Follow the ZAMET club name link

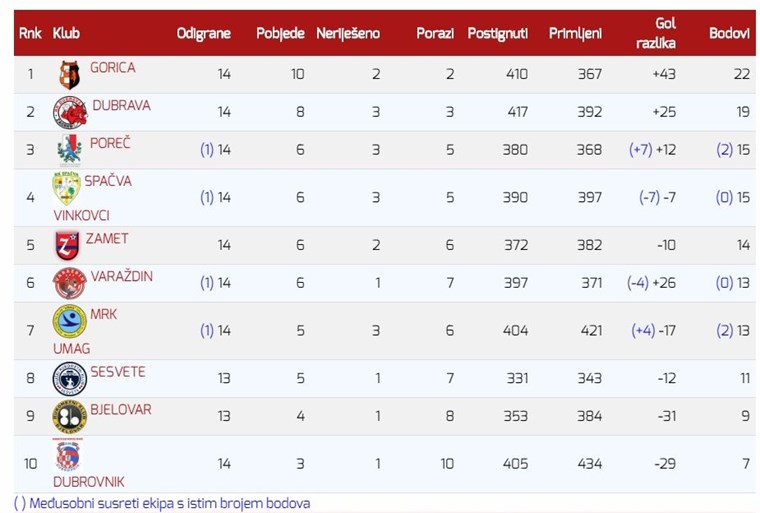tap(107, 239)
